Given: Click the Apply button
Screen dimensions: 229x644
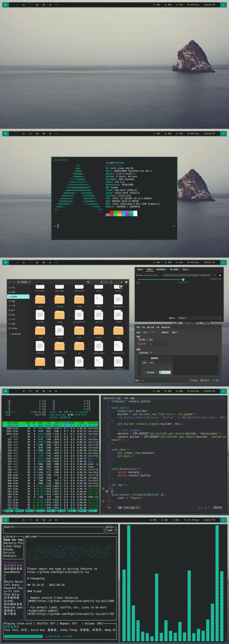Looking at the screenshot, I should pos(193,381).
